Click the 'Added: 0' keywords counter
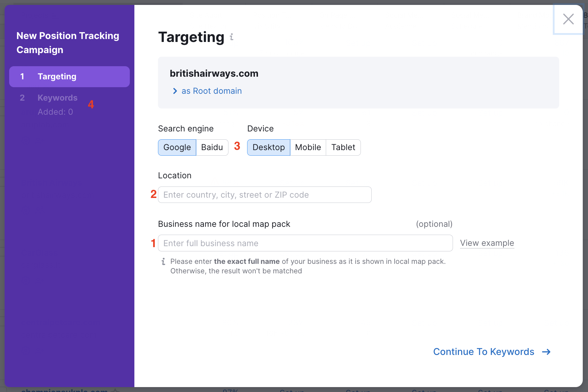588x392 pixels. [55, 112]
